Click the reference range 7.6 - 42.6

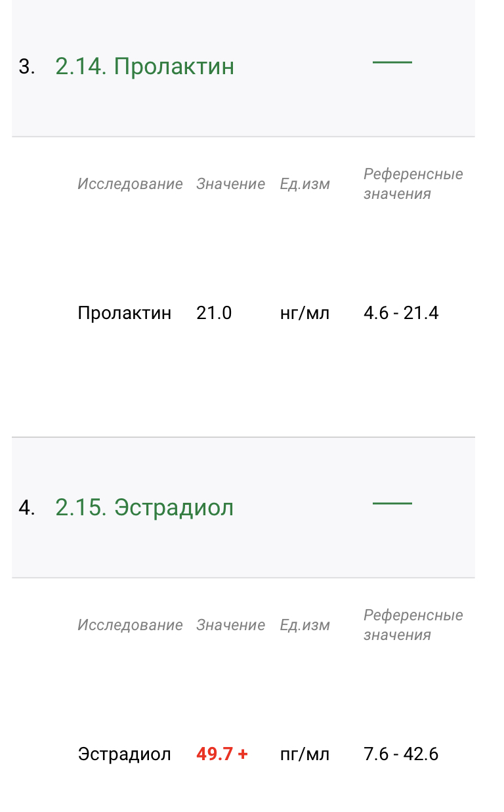401,754
